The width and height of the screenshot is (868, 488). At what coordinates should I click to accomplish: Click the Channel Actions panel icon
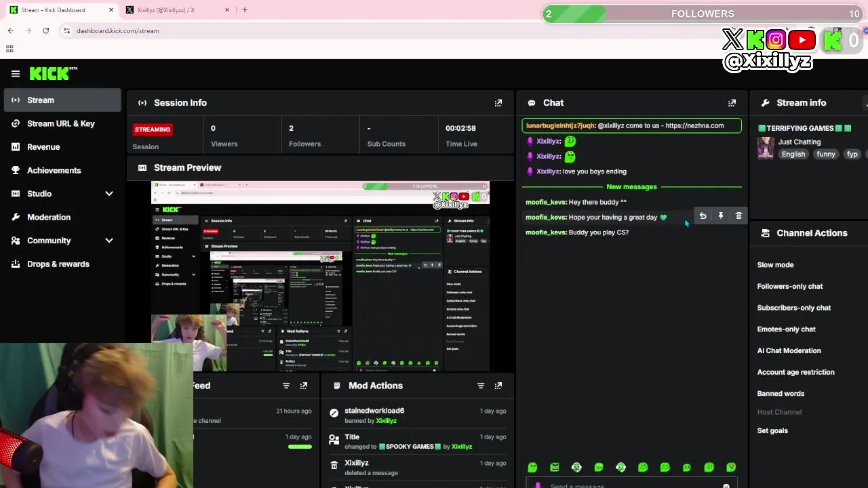766,233
